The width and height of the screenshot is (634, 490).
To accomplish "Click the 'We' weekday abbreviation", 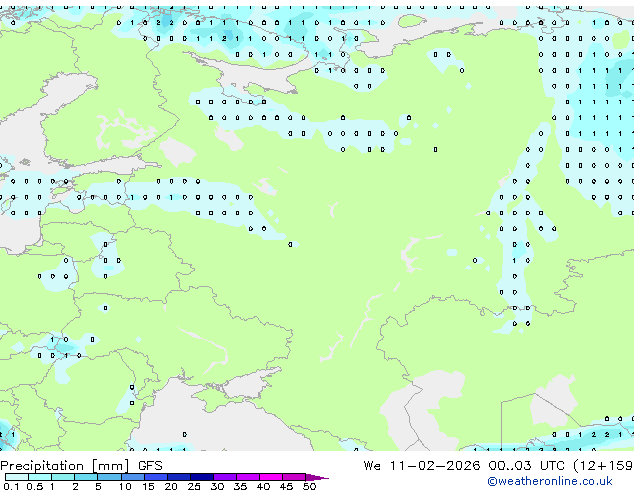I will [372, 466].
